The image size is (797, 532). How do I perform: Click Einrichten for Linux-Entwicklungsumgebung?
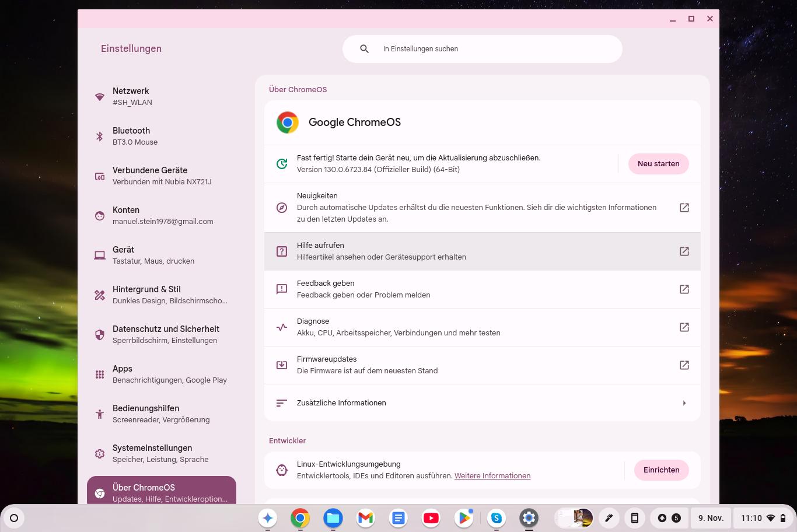(x=662, y=470)
